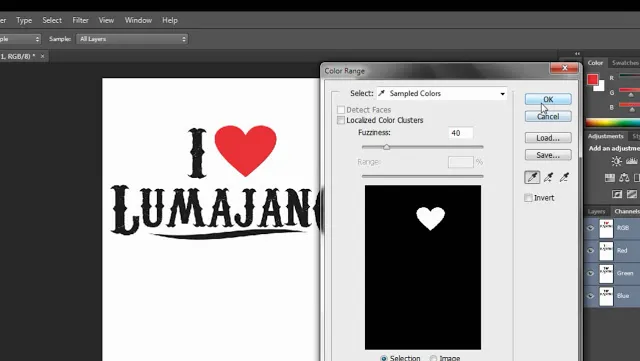The width and height of the screenshot is (640, 361).
Task: Hide the RGB channel
Action: pyautogui.click(x=590, y=228)
